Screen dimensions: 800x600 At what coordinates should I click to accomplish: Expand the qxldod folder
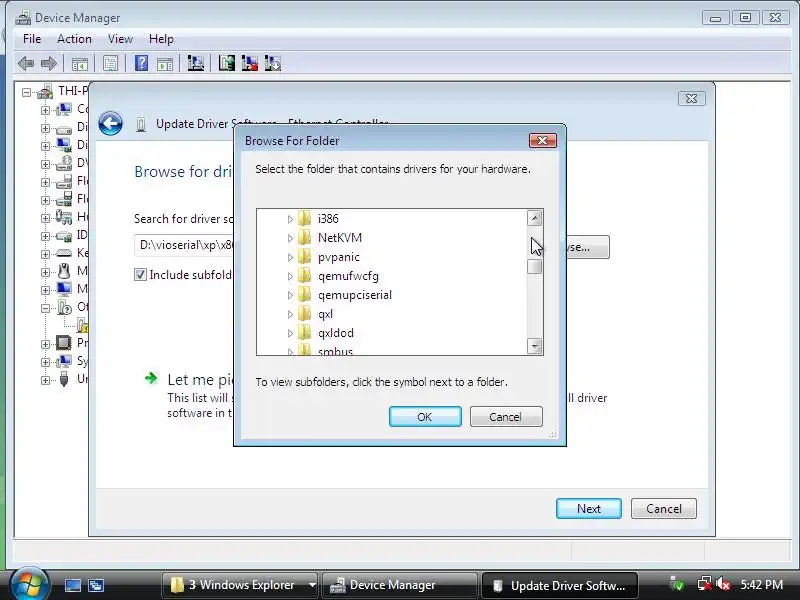290,334
